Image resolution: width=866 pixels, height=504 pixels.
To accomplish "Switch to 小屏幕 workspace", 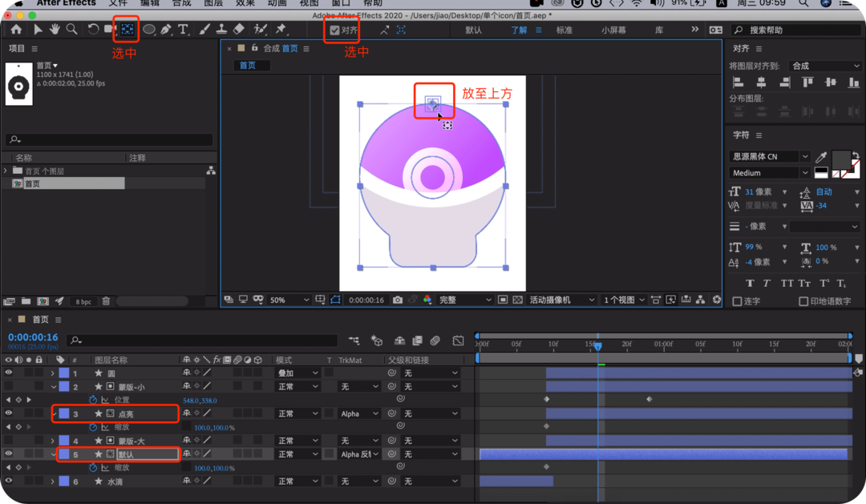I will point(613,30).
